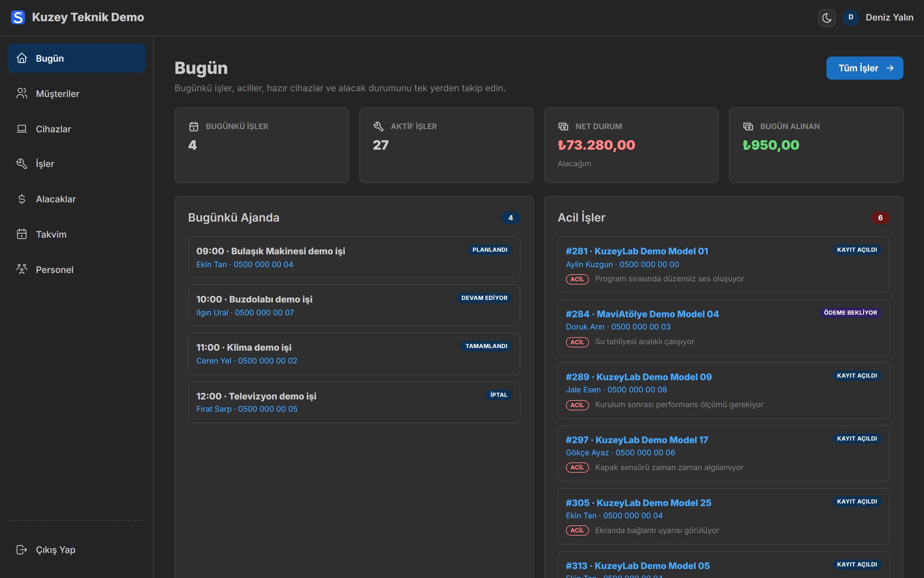Viewport: 924px width, 578px height.
Task: Click the Tüm İşler button
Action: [864, 68]
